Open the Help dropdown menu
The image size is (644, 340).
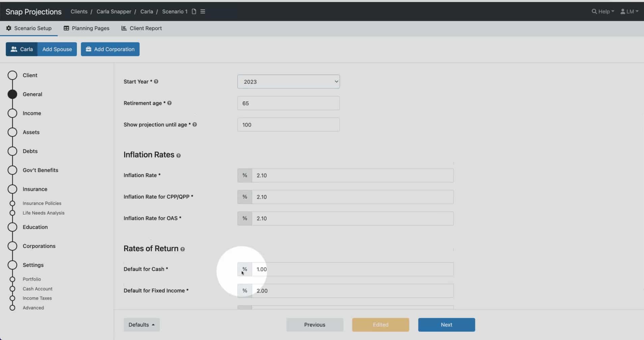tap(603, 11)
